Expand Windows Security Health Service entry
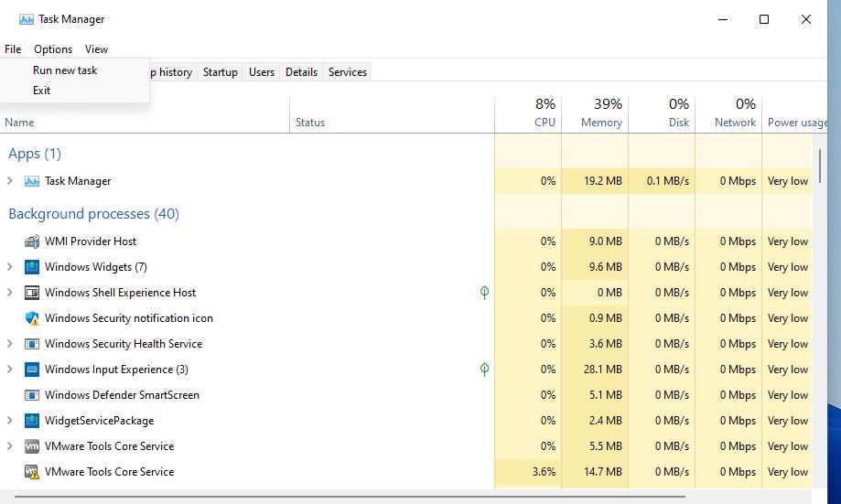 (10, 344)
